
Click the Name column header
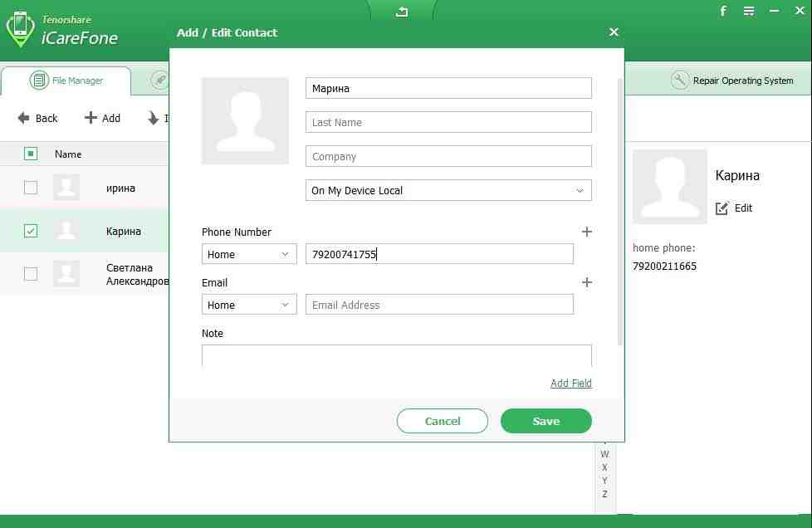[68, 154]
